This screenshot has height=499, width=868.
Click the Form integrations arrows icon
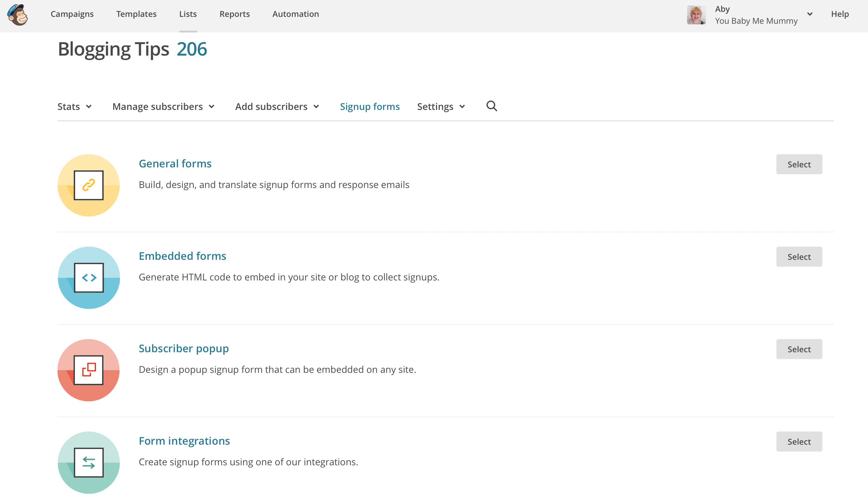[x=89, y=462]
